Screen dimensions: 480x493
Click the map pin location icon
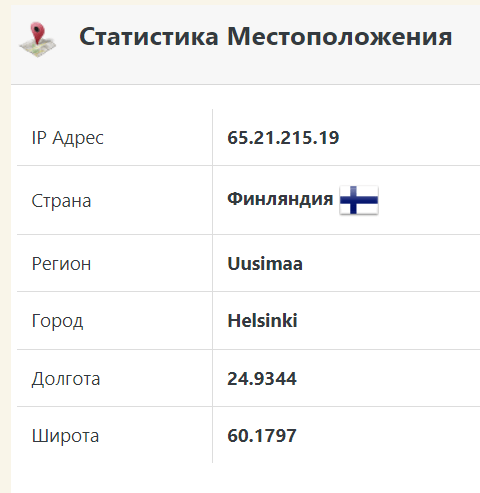[x=37, y=39]
